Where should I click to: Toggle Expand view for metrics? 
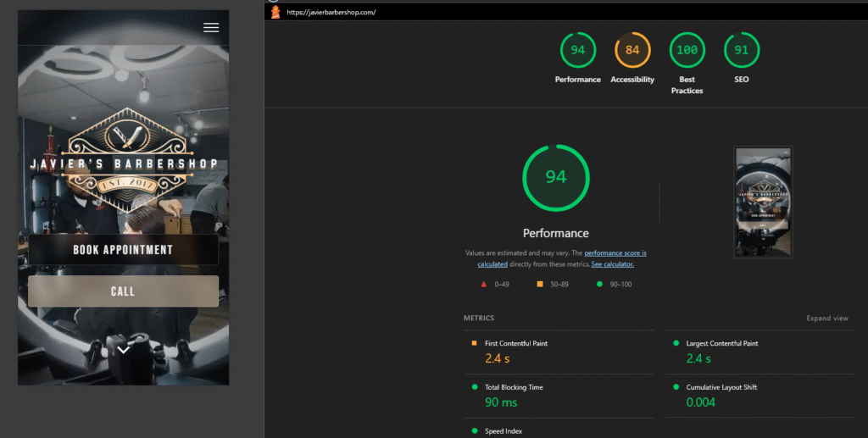pyautogui.click(x=826, y=319)
